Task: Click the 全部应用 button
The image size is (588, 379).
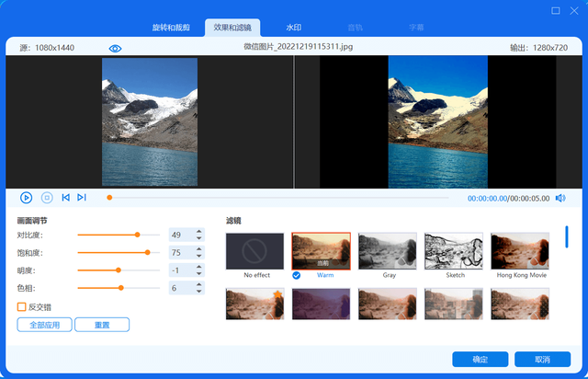Action: coord(45,325)
